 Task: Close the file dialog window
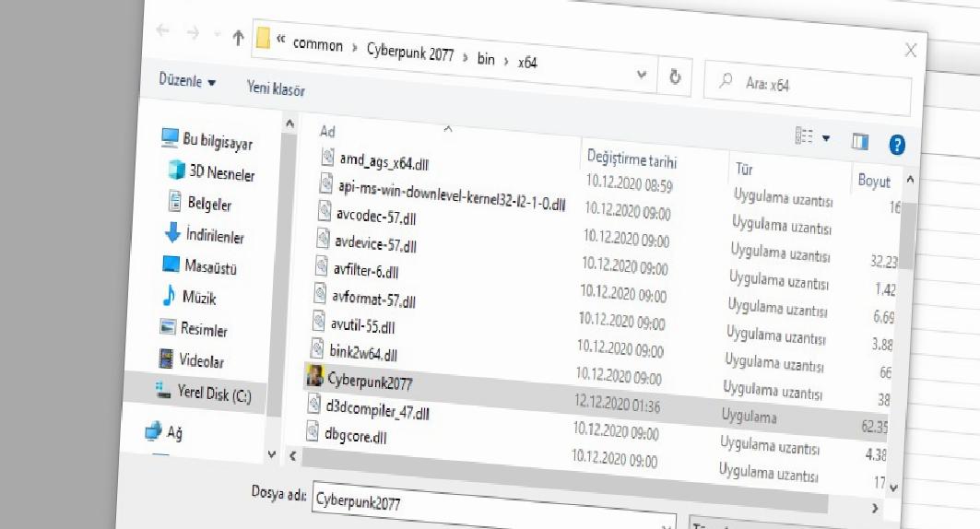point(911,50)
